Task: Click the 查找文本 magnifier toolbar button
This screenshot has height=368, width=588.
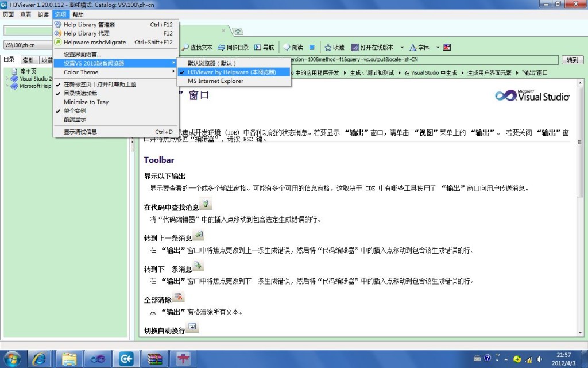Action: 198,47
